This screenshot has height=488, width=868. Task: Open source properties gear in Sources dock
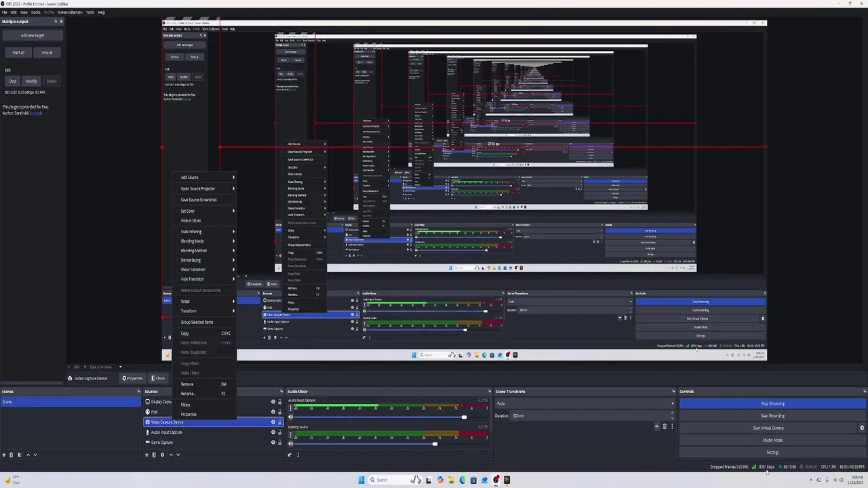pyautogui.click(x=162, y=455)
